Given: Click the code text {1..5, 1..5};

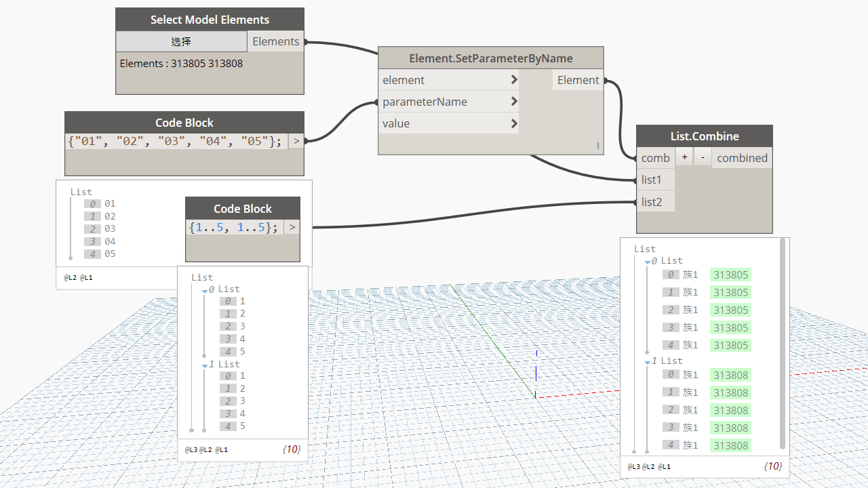Looking at the screenshot, I should (x=233, y=227).
